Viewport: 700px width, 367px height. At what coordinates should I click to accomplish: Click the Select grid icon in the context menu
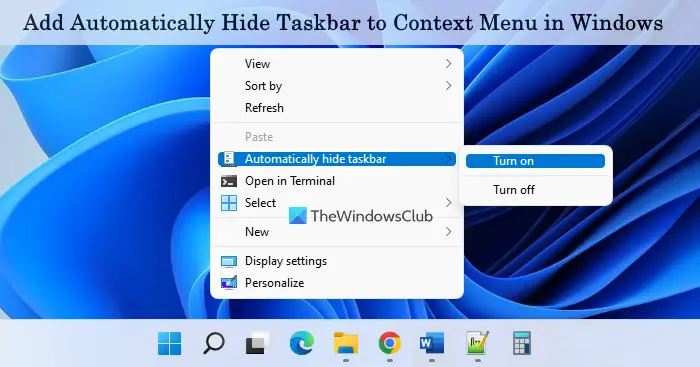coord(229,203)
